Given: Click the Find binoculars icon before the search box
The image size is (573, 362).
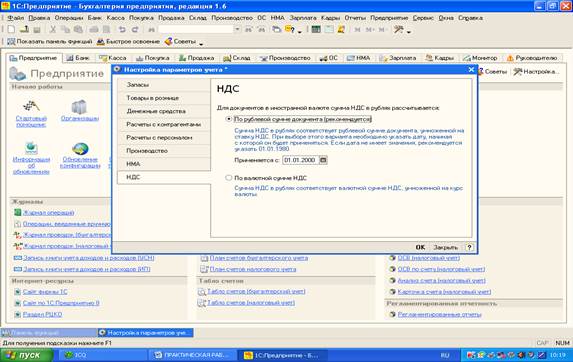Looking at the screenshot, I should (151, 30).
